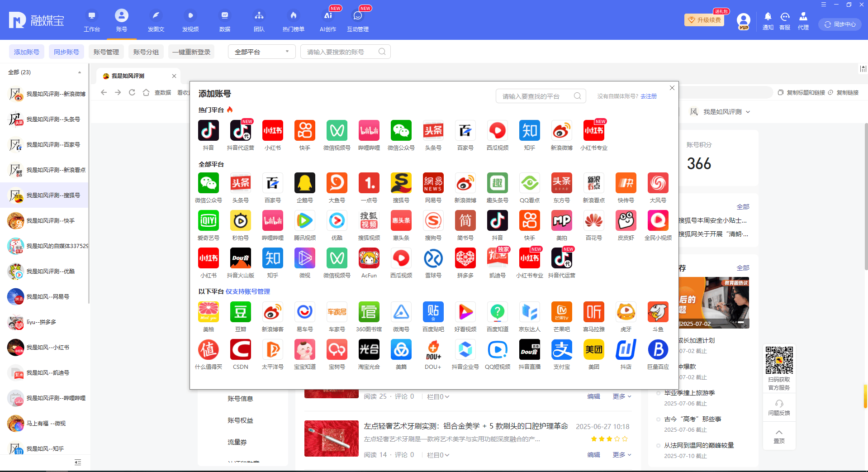Click the 置顶 back-to-top button

779,436
